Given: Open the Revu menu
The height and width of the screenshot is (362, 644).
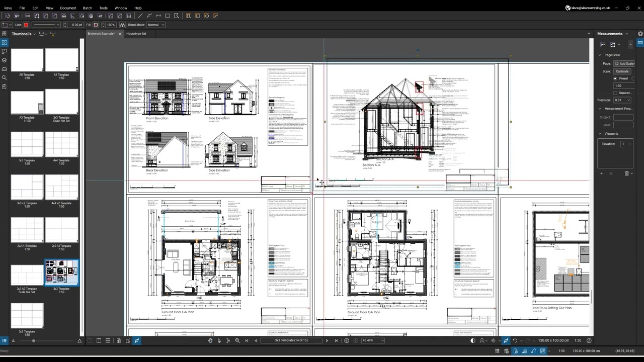Looking at the screenshot, I should click(x=8, y=8).
